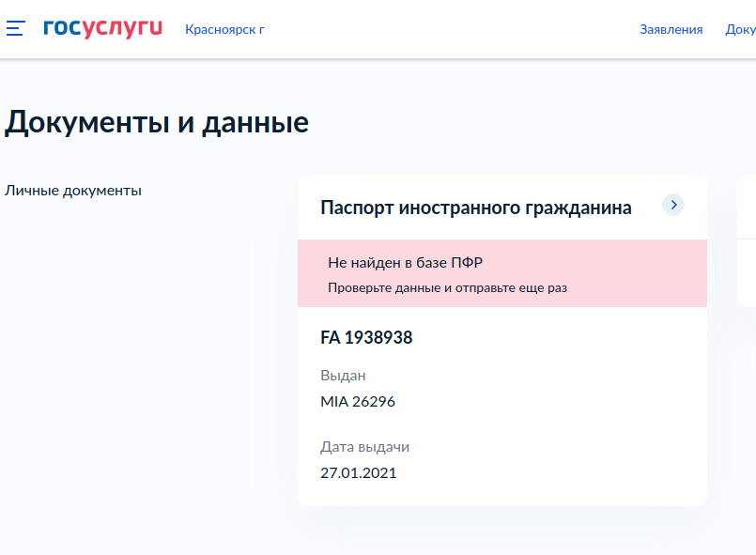Viewport: 756px width, 555px height.
Task: Click the Документы и данные heading
Action: pyautogui.click(x=157, y=123)
